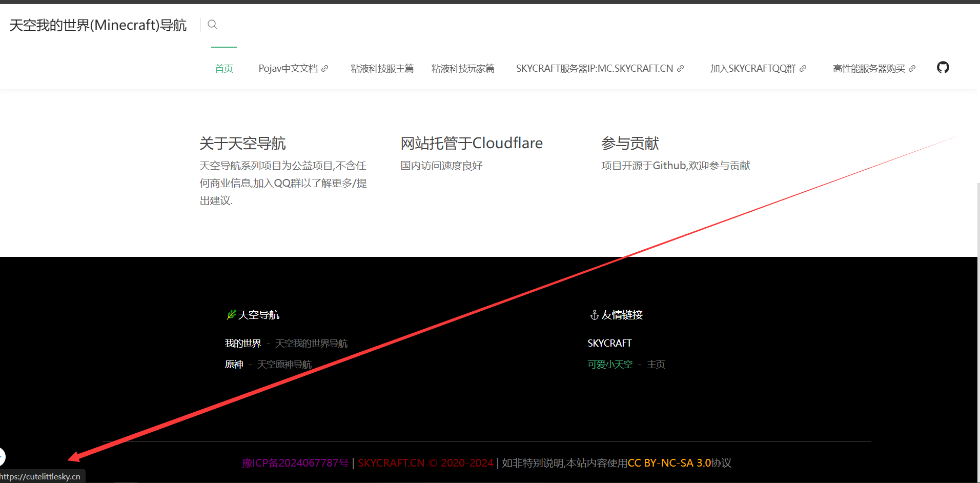Click the search magnifier icon

coord(212,25)
